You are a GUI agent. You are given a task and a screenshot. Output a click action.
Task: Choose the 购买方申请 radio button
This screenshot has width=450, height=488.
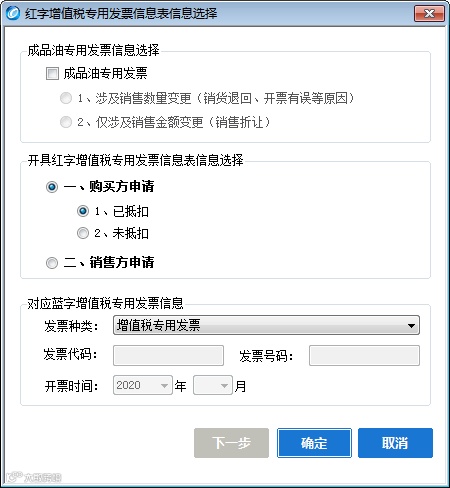(x=52, y=187)
